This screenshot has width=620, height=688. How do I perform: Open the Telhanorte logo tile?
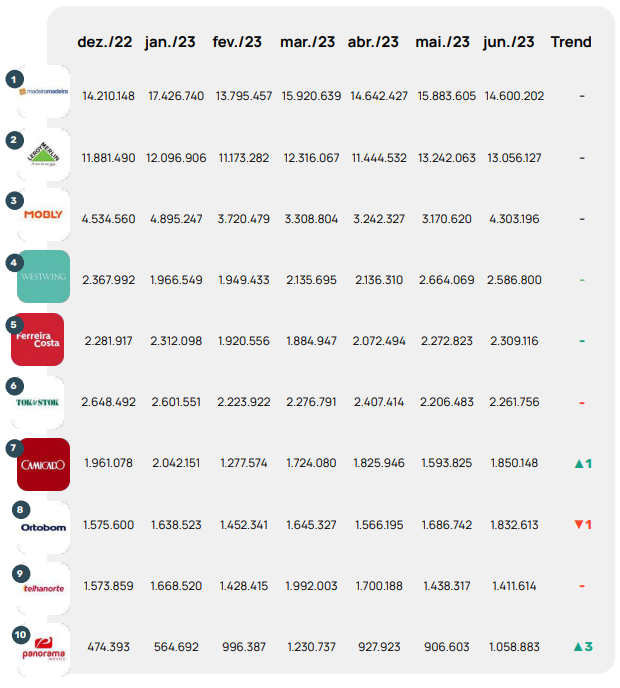[44, 588]
